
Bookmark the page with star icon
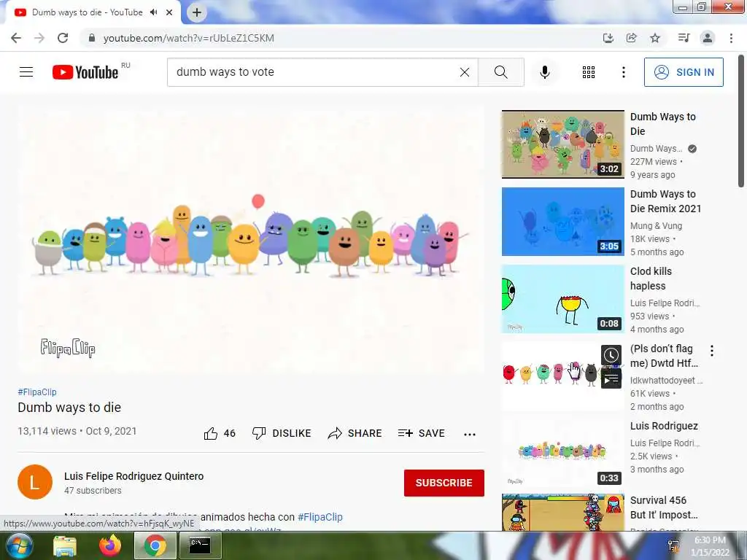[655, 38]
